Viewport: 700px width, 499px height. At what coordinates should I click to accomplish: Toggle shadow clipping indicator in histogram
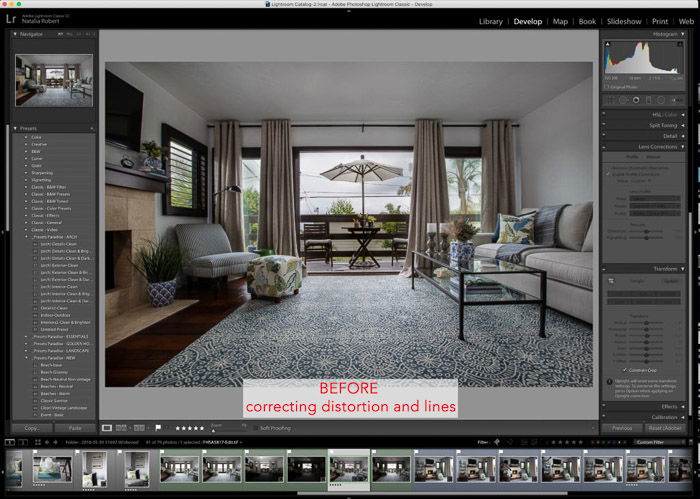pyautogui.click(x=608, y=44)
